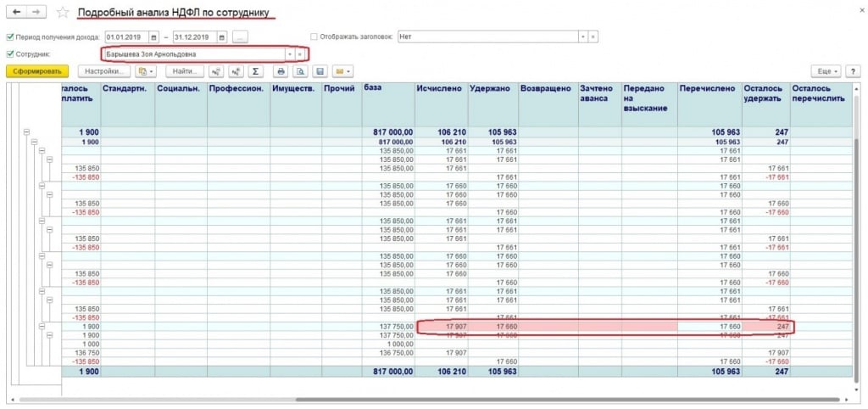
Task: Expand the 'Нет' header display dropdown
Action: (582, 37)
